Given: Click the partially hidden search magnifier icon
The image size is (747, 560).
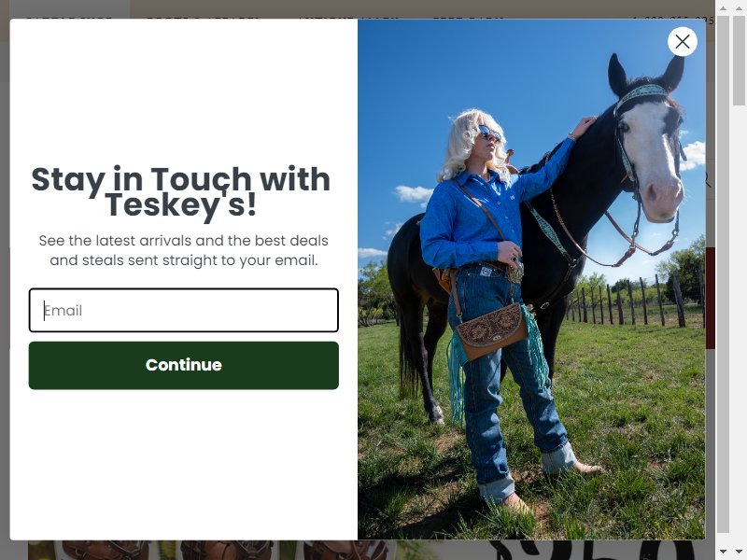Looking at the screenshot, I should (709, 179).
